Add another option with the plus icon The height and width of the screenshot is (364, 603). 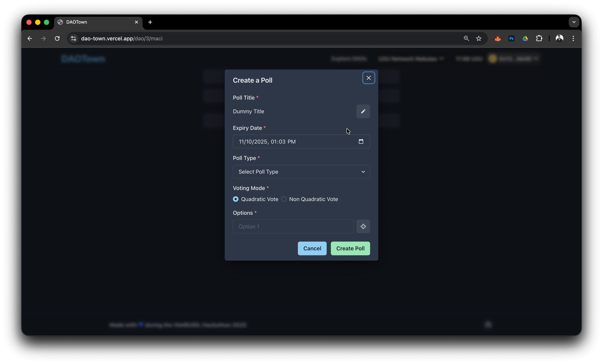pos(363,226)
